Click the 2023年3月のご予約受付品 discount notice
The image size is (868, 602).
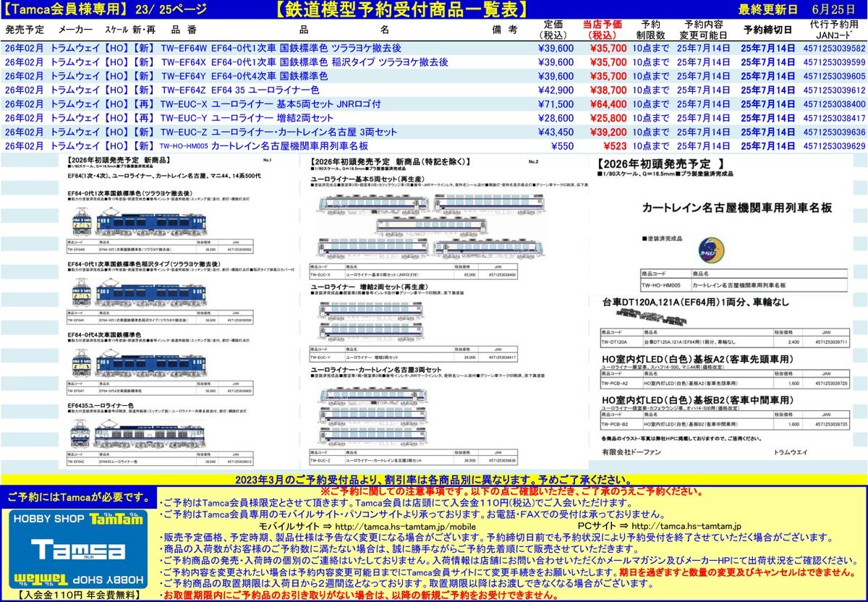(434, 480)
